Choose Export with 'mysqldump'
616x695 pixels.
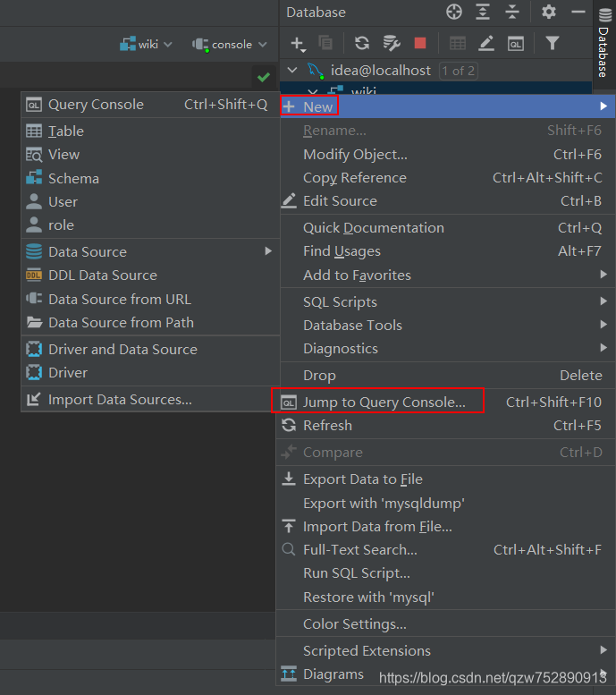445,503
